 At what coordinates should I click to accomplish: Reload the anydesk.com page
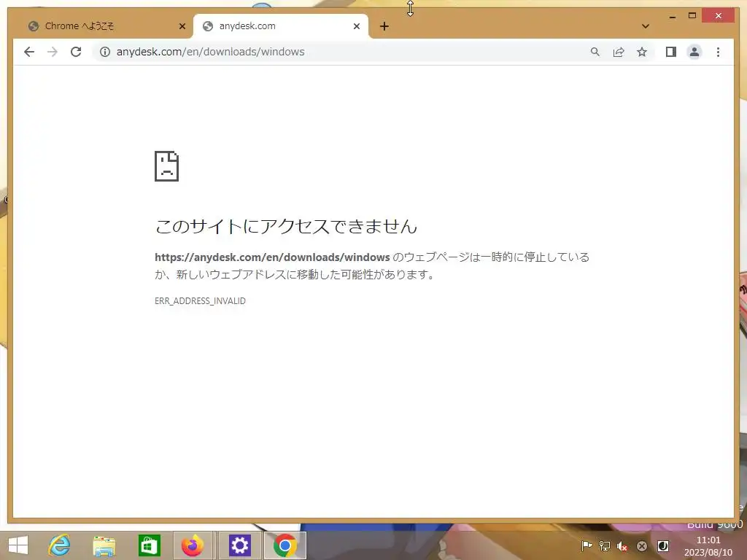[x=76, y=52]
